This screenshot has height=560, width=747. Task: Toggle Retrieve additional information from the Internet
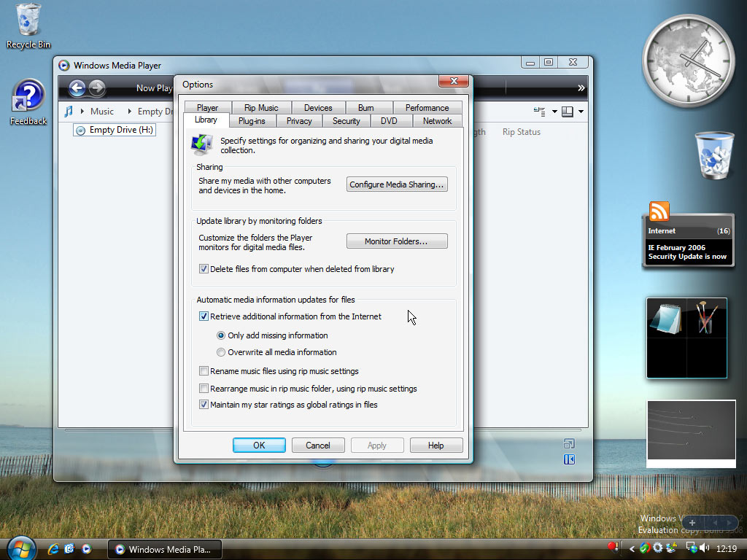204,316
